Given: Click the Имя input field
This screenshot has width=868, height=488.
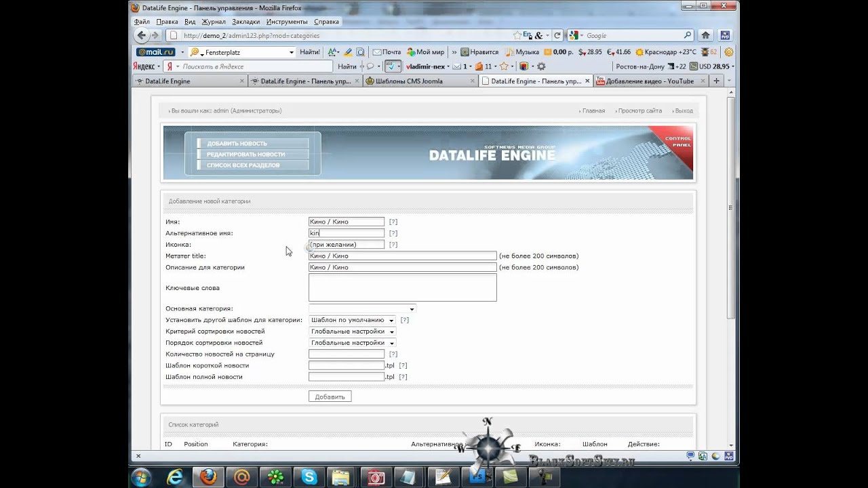Looking at the screenshot, I should (x=347, y=222).
